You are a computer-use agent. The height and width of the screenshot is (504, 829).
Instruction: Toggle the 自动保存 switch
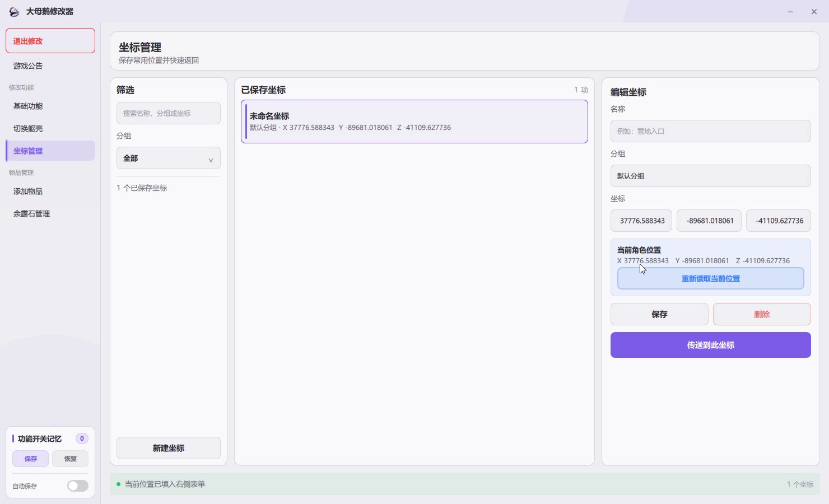(x=78, y=486)
